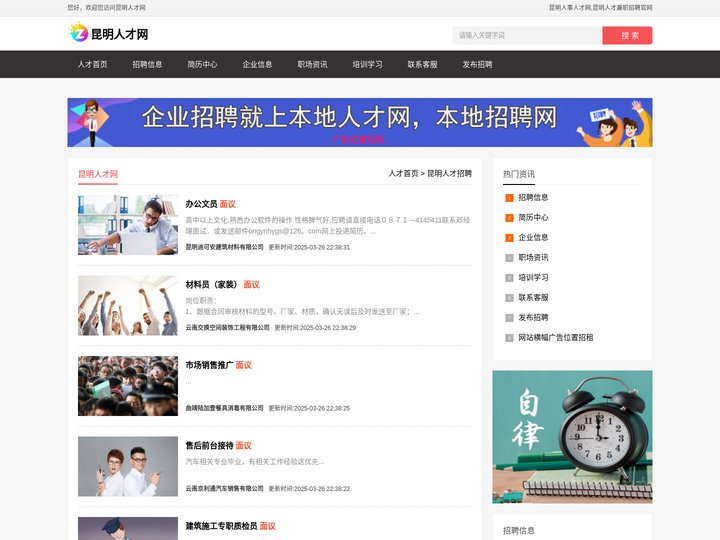Click the lower 招聘信息 sidebar heading

[519, 531]
